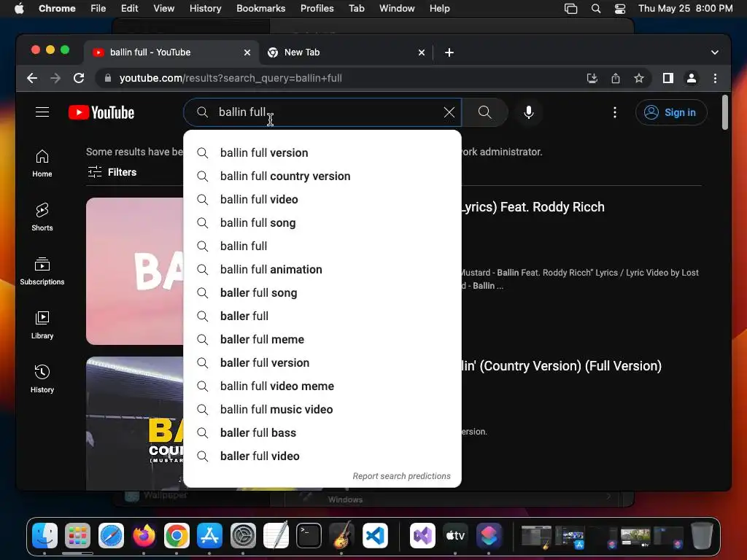
Task: Open the Bookmarks menu
Action: 260,9
